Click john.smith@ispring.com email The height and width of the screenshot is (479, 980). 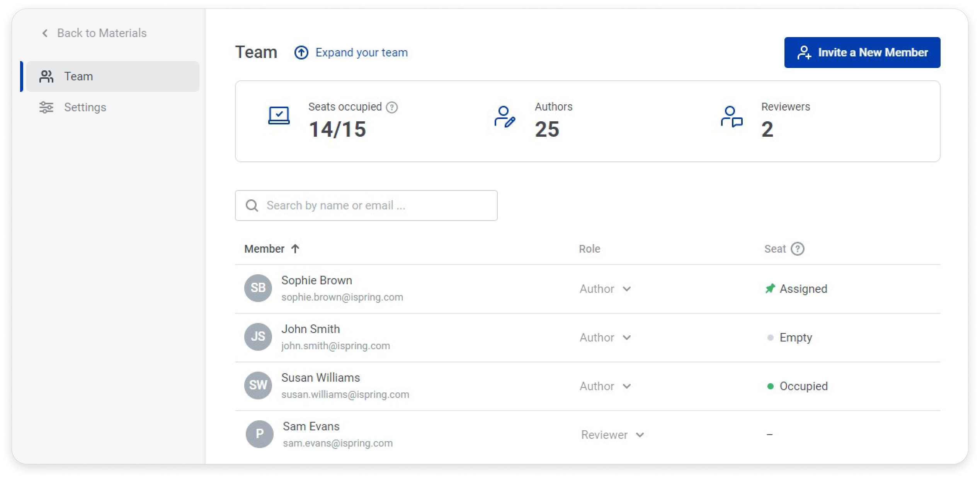335,346
